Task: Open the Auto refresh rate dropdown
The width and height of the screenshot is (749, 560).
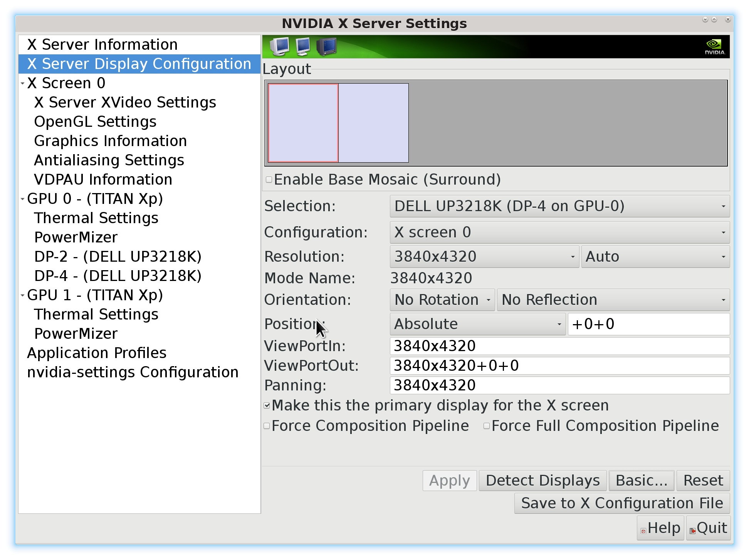Action: click(655, 257)
